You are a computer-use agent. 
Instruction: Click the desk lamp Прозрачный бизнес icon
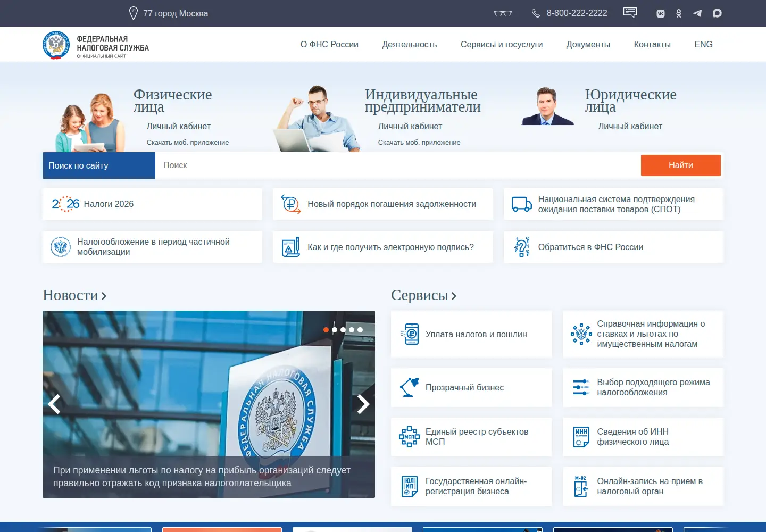410,387
